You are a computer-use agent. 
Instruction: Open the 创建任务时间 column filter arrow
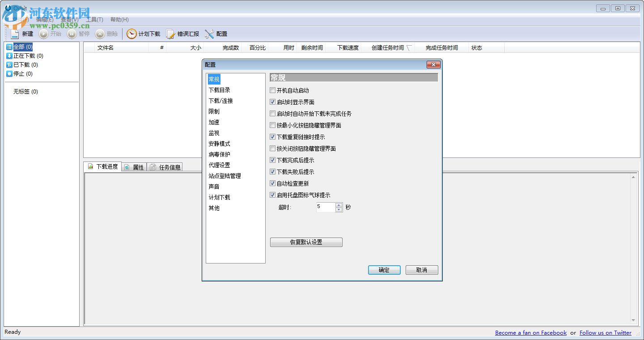click(x=409, y=47)
